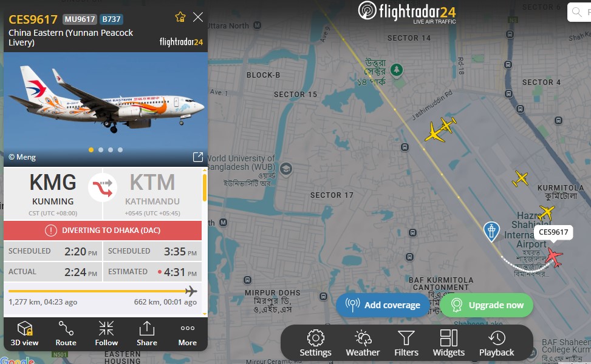Open map Settings

(315, 343)
